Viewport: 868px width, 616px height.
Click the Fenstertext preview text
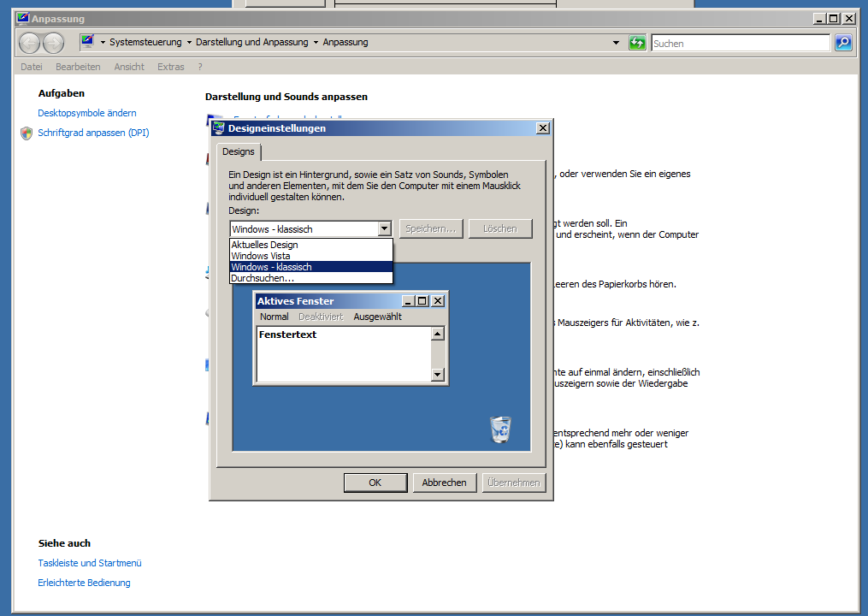(288, 335)
